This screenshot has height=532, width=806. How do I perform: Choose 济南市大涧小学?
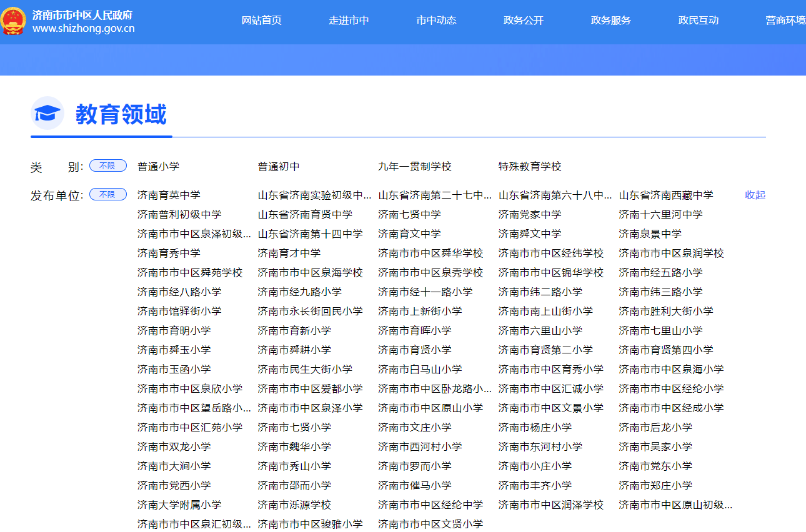174,466
